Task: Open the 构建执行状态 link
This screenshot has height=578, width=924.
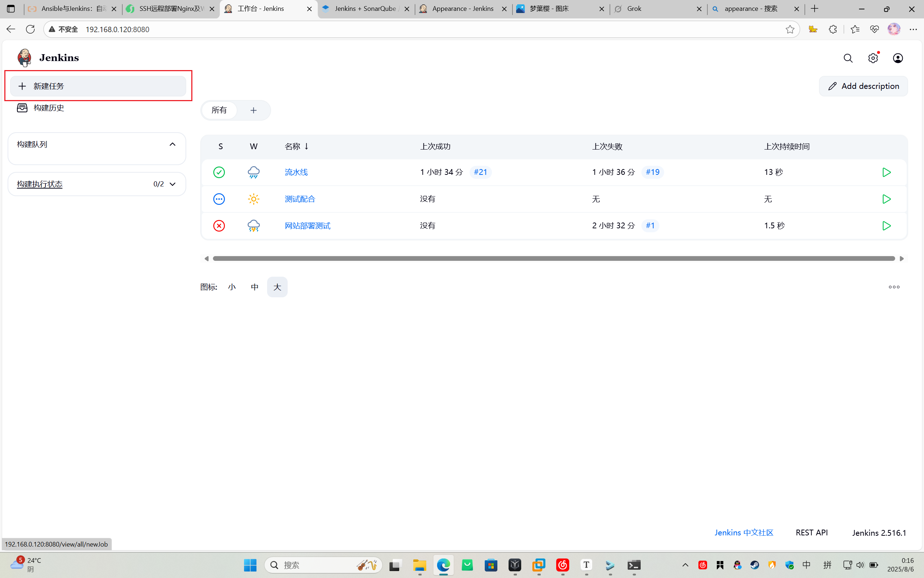Action: (40, 184)
